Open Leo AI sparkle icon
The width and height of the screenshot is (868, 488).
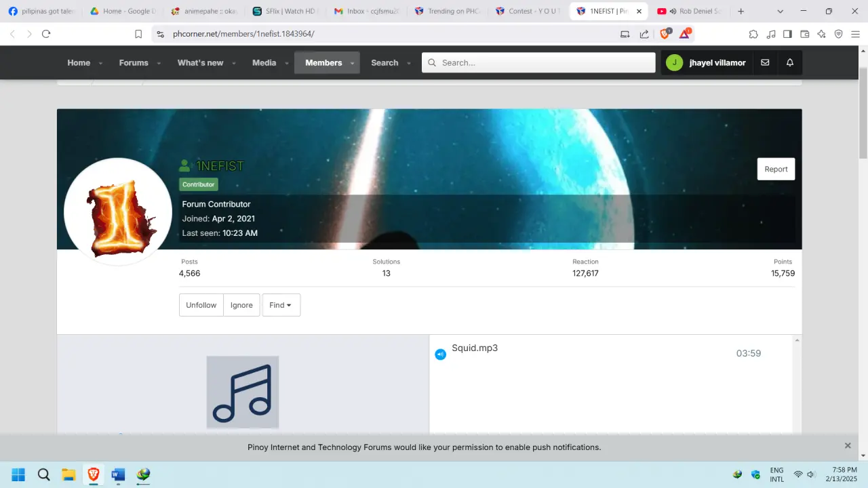click(822, 34)
